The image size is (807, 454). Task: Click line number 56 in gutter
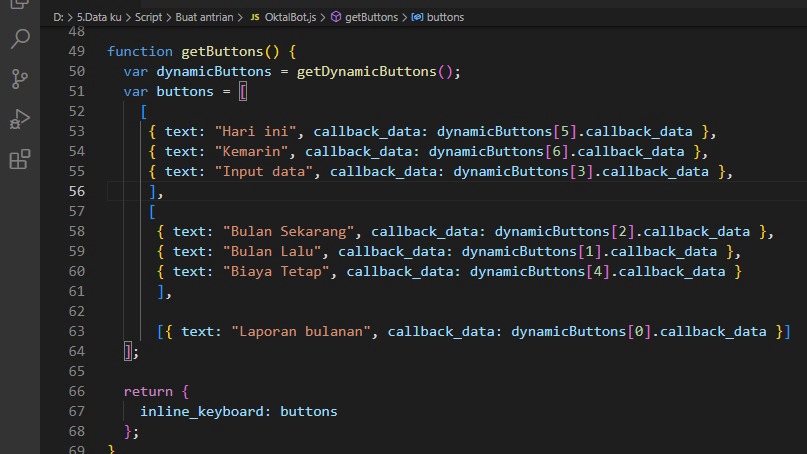click(77, 191)
